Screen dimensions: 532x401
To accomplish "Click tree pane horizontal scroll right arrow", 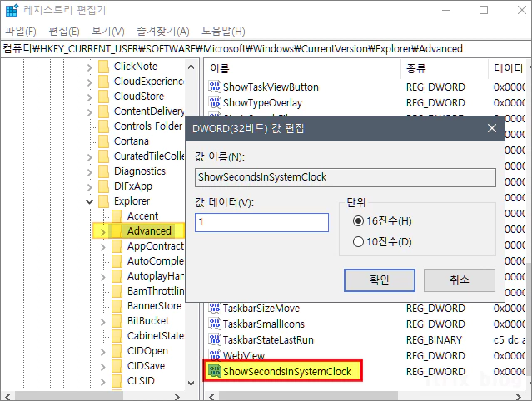I will pyautogui.click(x=177, y=396).
